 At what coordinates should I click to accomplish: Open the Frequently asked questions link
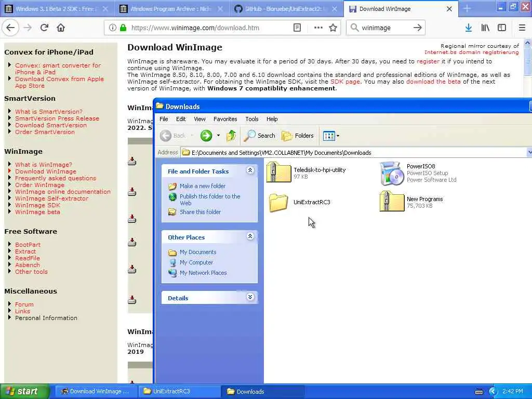(x=55, y=178)
